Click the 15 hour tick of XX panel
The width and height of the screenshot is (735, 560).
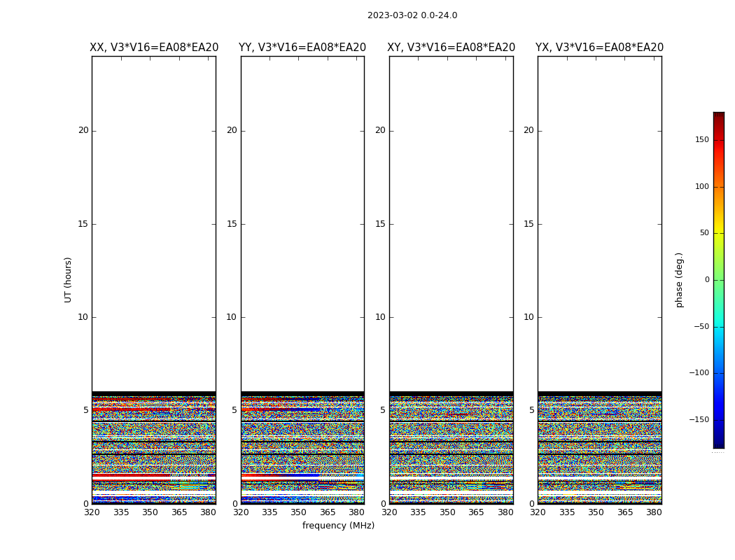83,224
